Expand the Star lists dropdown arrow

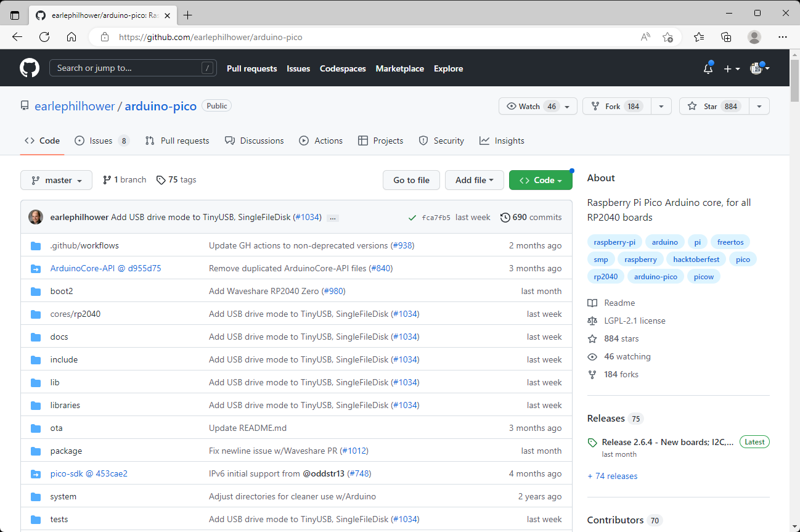[759, 106]
